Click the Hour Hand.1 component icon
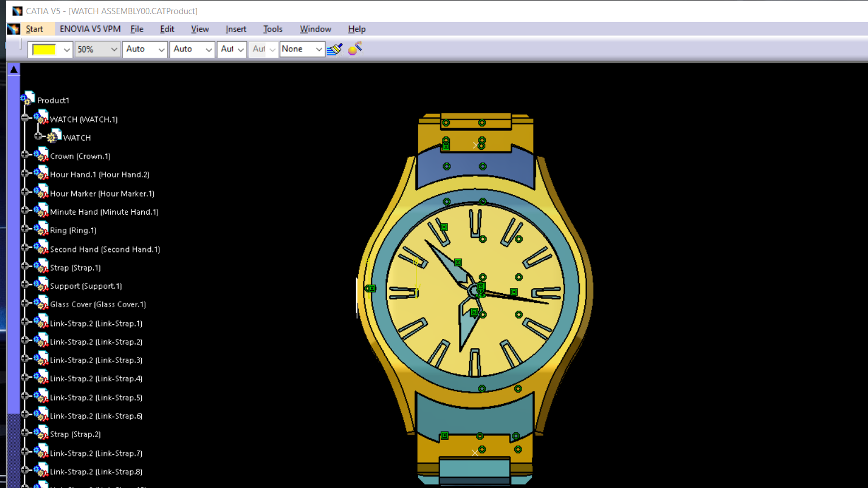Screen dimensions: 868x488 coord(41,173)
